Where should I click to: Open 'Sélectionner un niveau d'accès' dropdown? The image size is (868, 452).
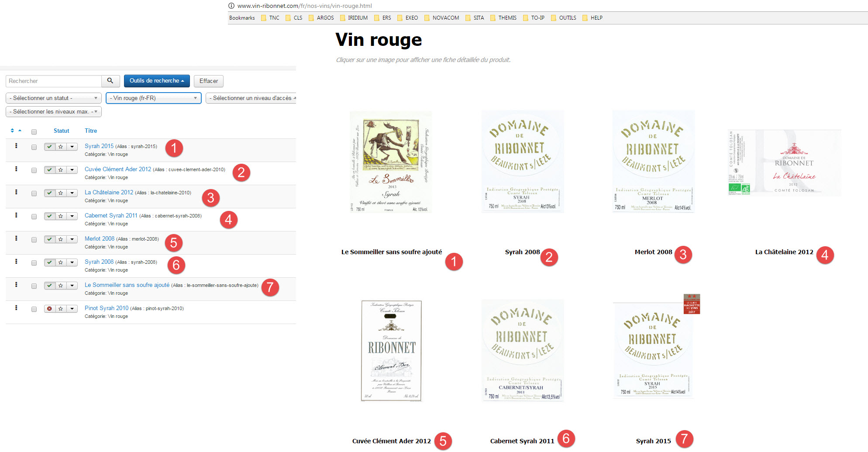tap(251, 98)
